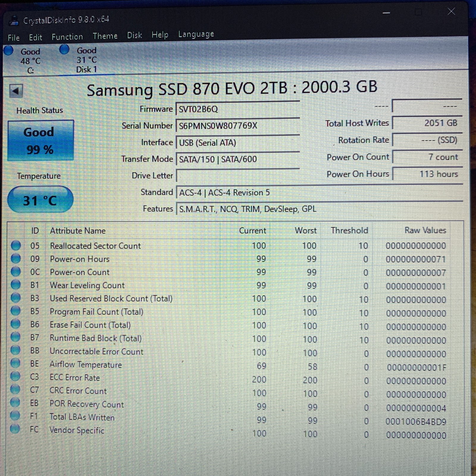Viewport: 476px width, 476px height.
Task: Click the Interface field USB (Serial ATA)
Action: pyautogui.click(x=238, y=143)
